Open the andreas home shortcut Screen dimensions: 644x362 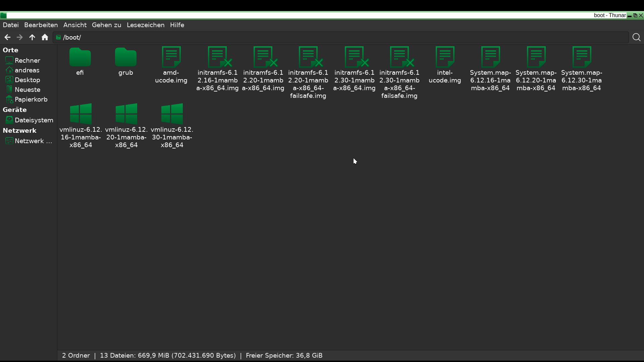[x=27, y=70]
